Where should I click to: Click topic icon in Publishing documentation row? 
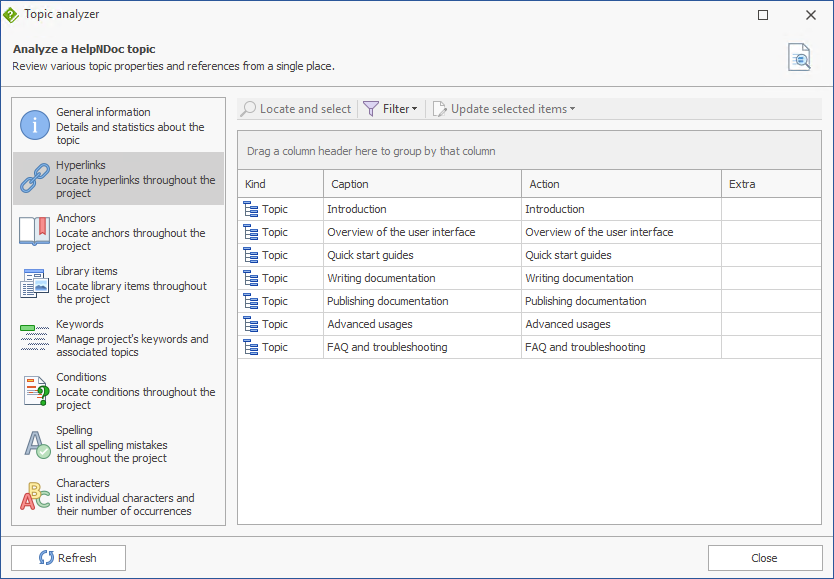click(x=251, y=301)
